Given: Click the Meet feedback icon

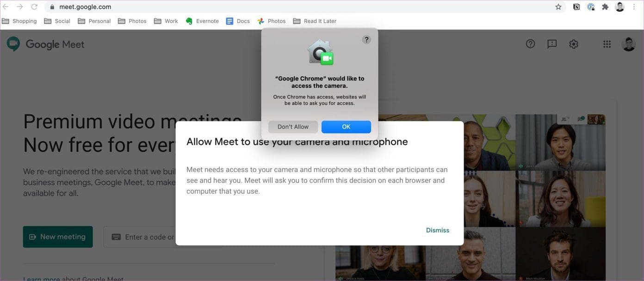Looking at the screenshot, I should click(x=552, y=44).
